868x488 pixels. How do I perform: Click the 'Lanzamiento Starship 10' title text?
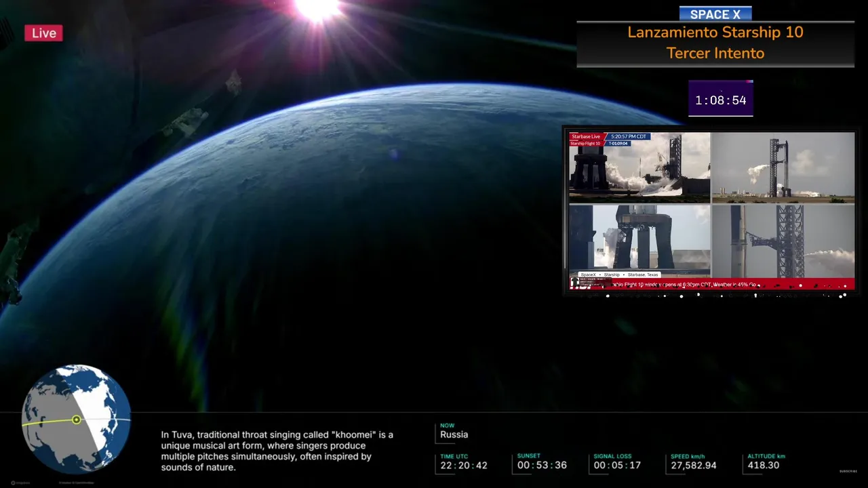pyautogui.click(x=715, y=33)
